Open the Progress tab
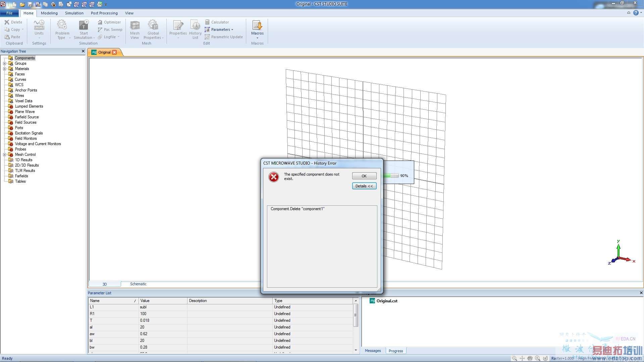 click(396, 351)
